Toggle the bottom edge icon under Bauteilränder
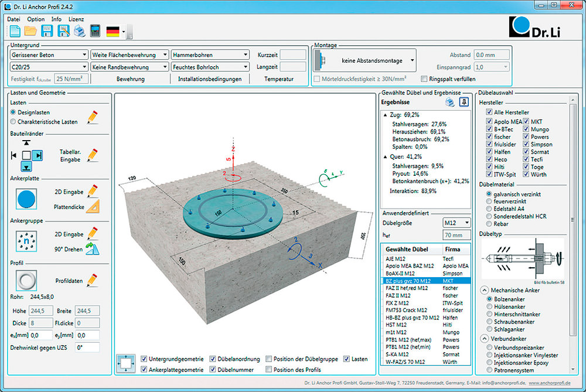The width and height of the screenshot is (586, 392). 26,166
